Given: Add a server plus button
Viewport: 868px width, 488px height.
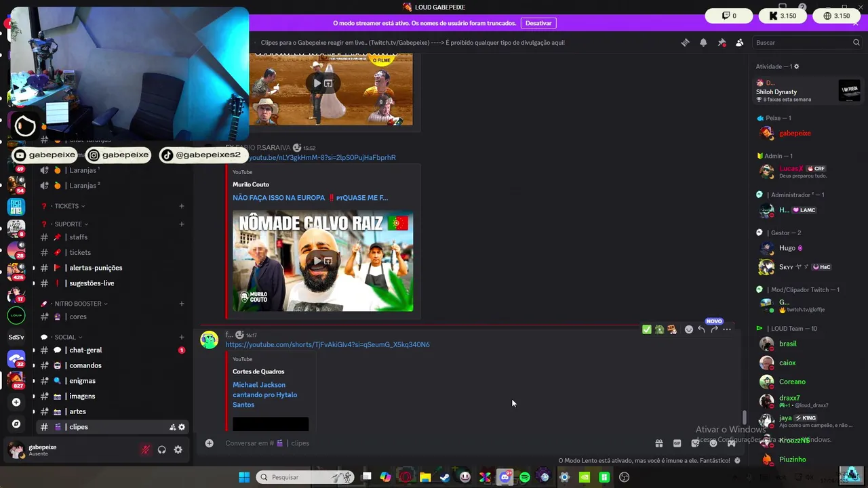Looking at the screenshot, I should pos(16,402).
